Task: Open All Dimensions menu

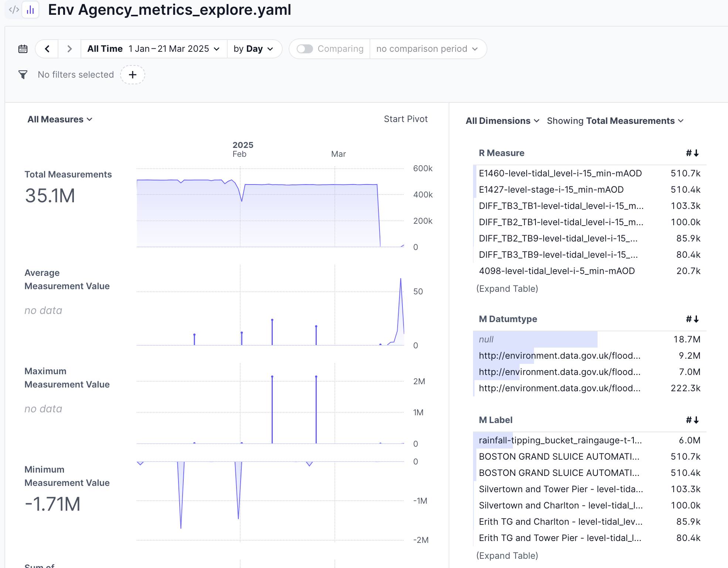Action: [502, 121]
